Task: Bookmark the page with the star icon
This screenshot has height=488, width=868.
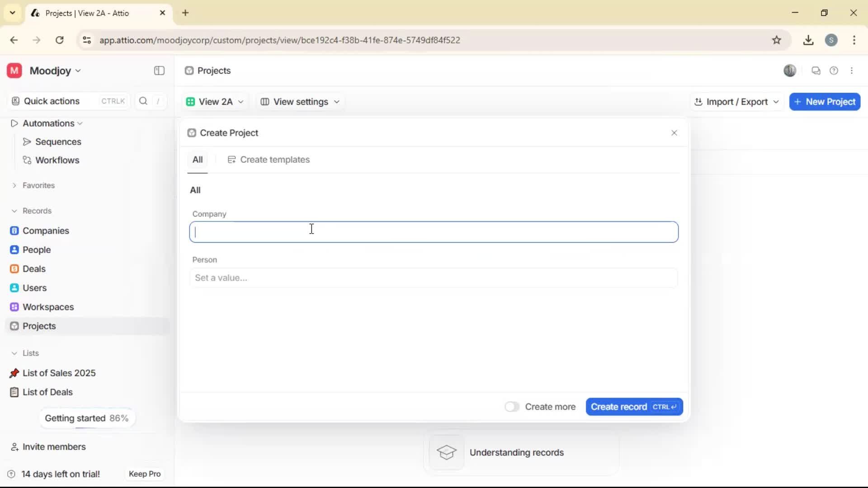Action: click(777, 40)
